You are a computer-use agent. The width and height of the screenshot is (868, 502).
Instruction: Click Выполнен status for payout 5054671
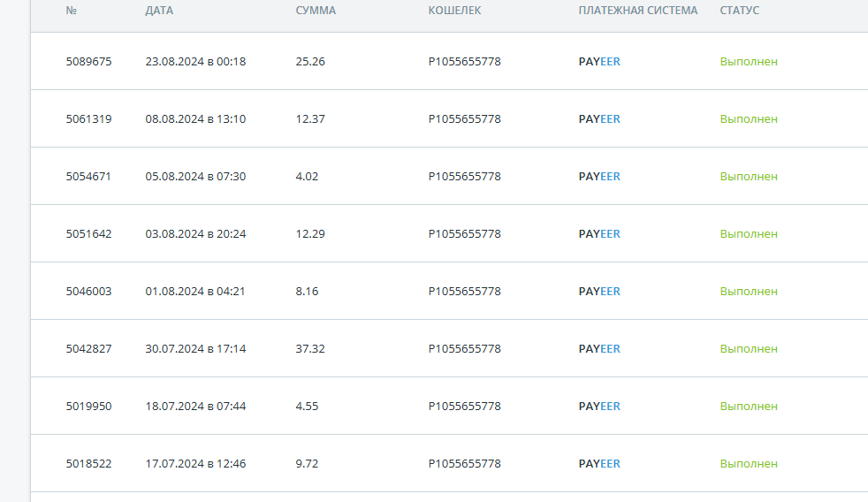coord(749,177)
